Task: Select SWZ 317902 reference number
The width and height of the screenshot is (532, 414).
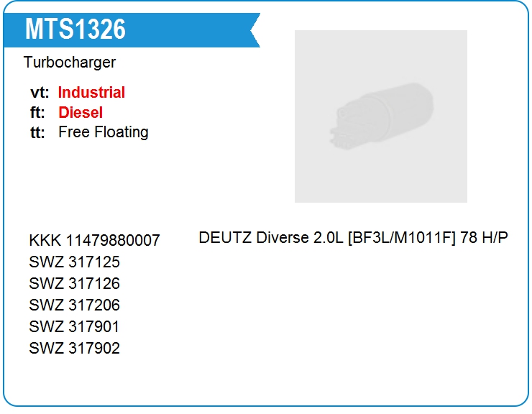Action: [x=74, y=348]
